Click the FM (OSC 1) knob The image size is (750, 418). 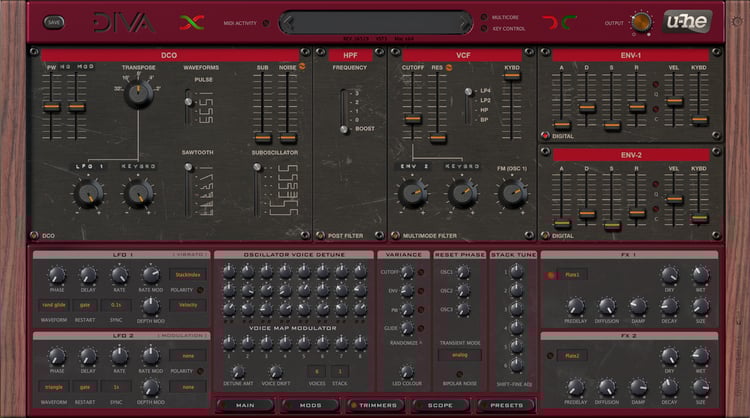click(x=512, y=193)
